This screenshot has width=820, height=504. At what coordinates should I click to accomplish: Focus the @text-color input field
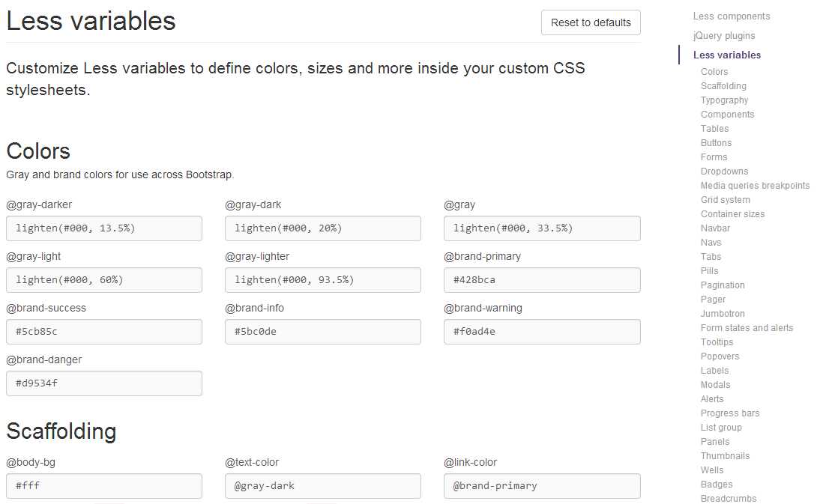(322, 485)
